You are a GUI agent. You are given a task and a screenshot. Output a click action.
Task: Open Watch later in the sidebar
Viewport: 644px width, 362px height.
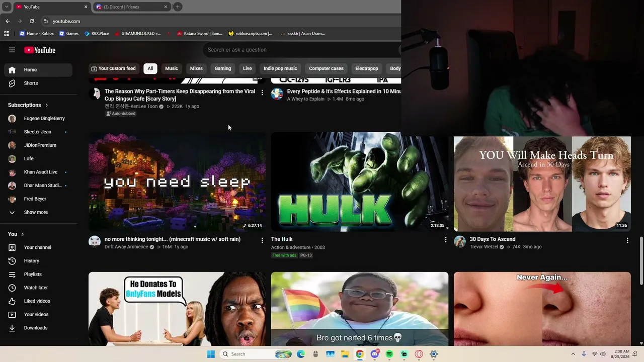pos(38,288)
